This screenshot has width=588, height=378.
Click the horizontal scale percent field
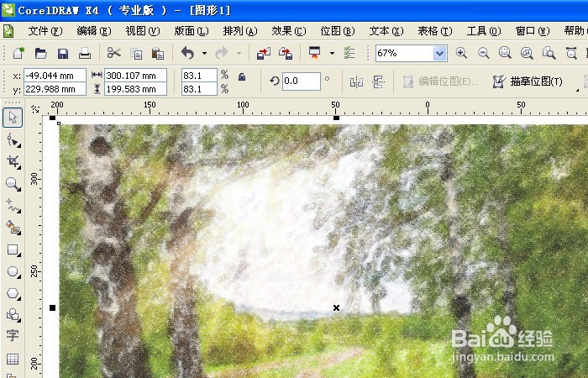click(x=199, y=76)
